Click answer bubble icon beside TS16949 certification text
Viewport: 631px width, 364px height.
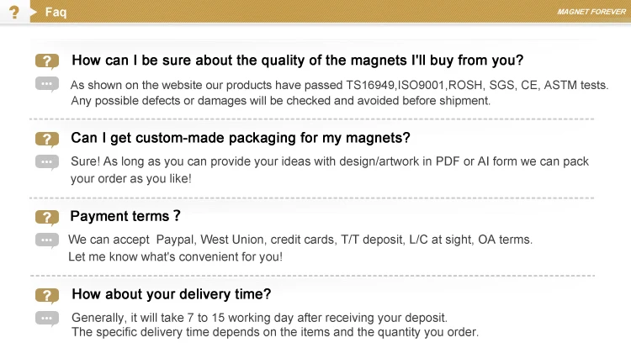tap(47, 84)
